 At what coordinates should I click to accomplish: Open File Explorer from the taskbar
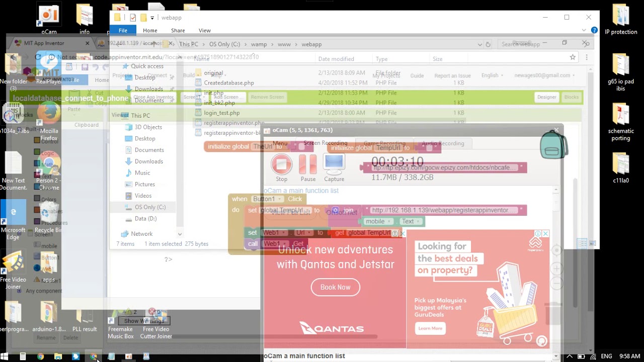(58, 356)
